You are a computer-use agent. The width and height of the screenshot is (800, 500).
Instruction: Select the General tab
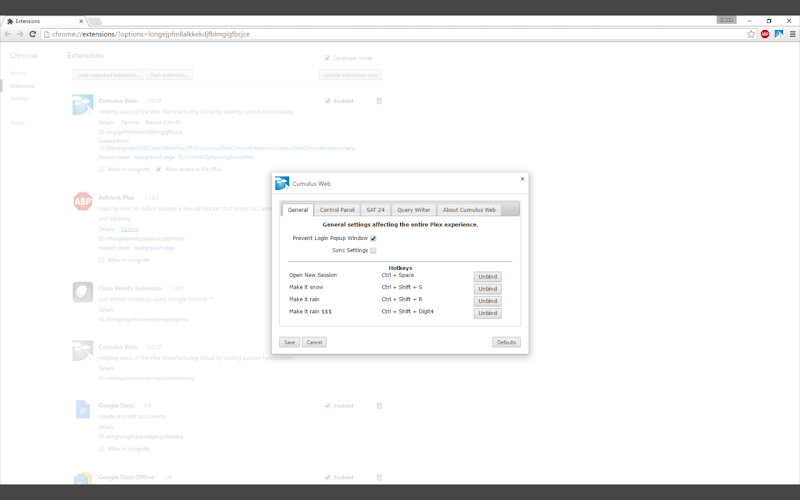pyautogui.click(x=298, y=210)
